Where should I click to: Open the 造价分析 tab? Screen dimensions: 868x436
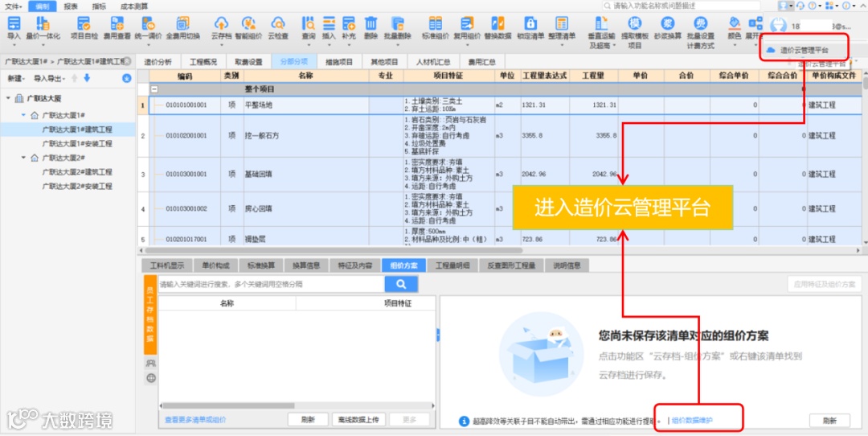pos(158,62)
